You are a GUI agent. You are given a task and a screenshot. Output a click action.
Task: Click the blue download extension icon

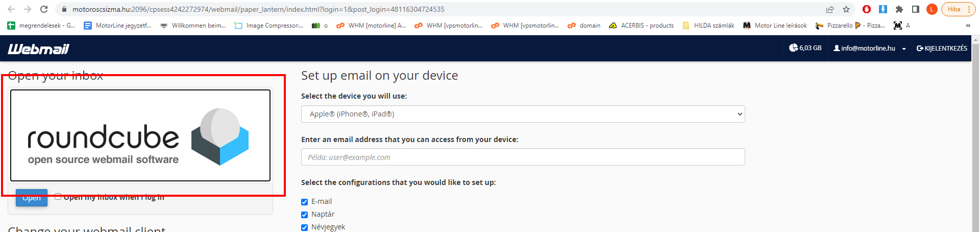[883, 9]
